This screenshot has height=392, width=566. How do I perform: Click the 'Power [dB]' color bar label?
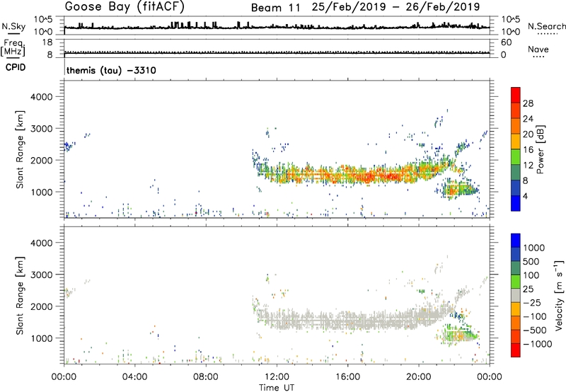pos(540,149)
